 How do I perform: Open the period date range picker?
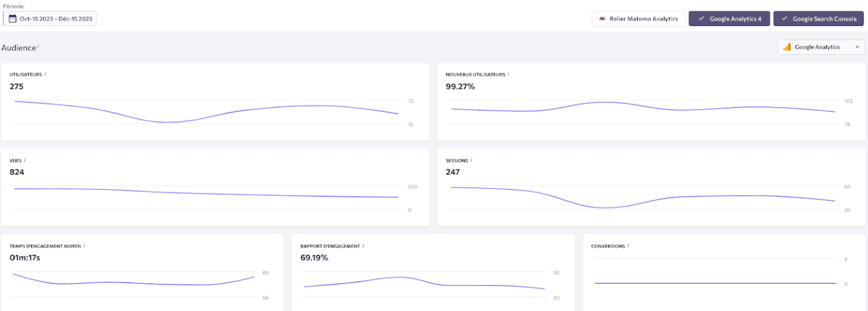[x=50, y=19]
